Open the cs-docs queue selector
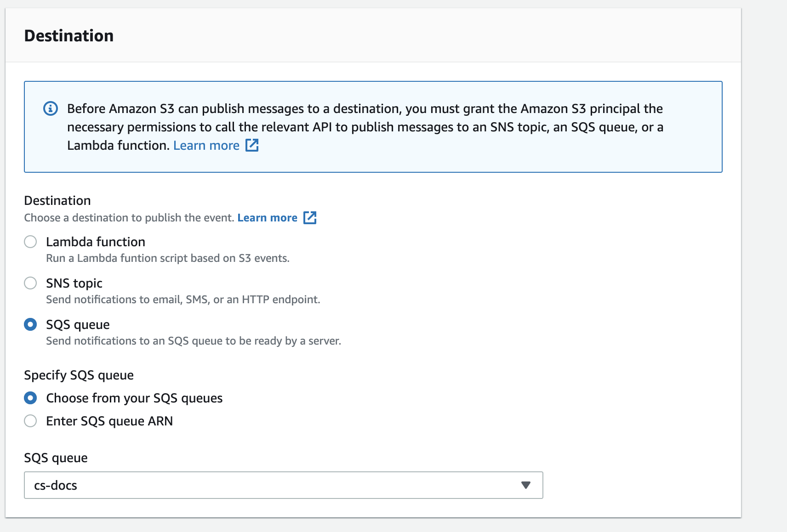Screen dimensions: 787x532 [284, 485]
